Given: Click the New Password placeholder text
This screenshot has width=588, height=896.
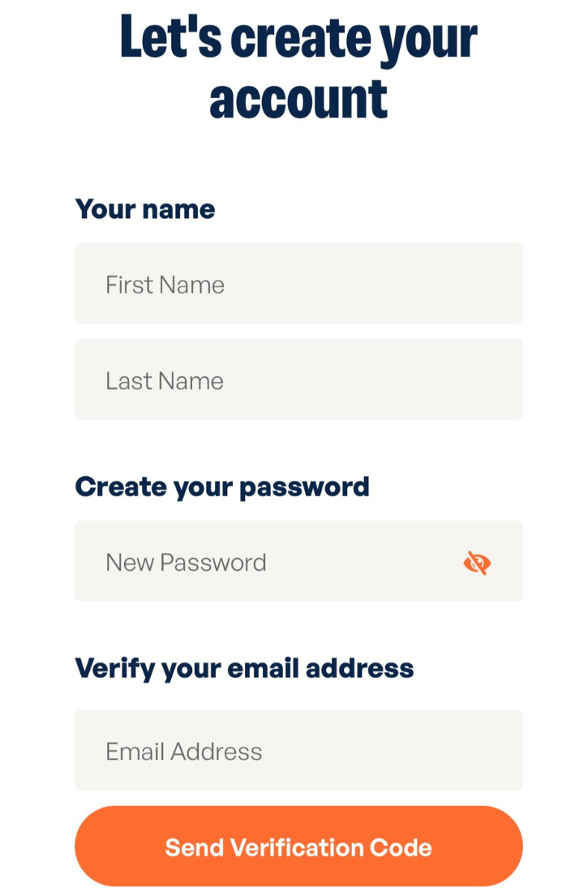Looking at the screenshot, I should [x=186, y=562].
